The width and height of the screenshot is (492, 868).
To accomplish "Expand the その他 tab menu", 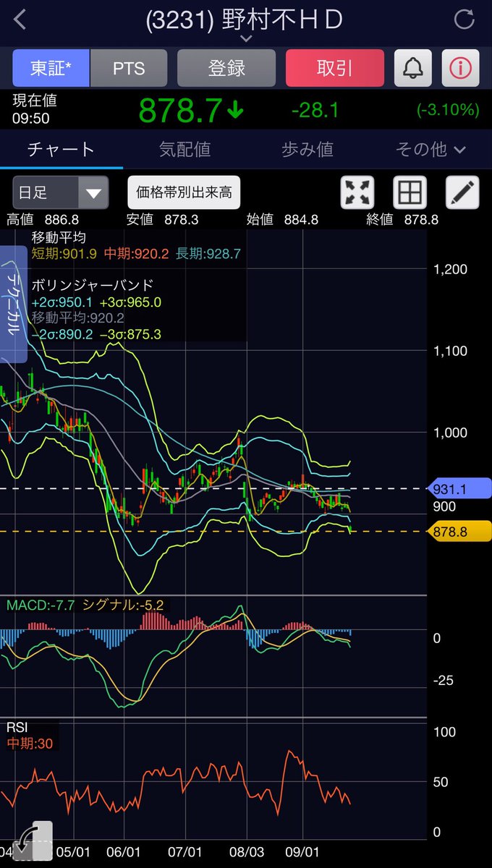I will (430, 150).
